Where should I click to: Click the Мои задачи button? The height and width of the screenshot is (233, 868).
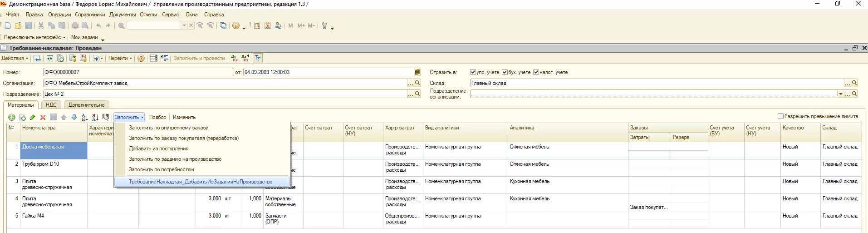[84, 37]
